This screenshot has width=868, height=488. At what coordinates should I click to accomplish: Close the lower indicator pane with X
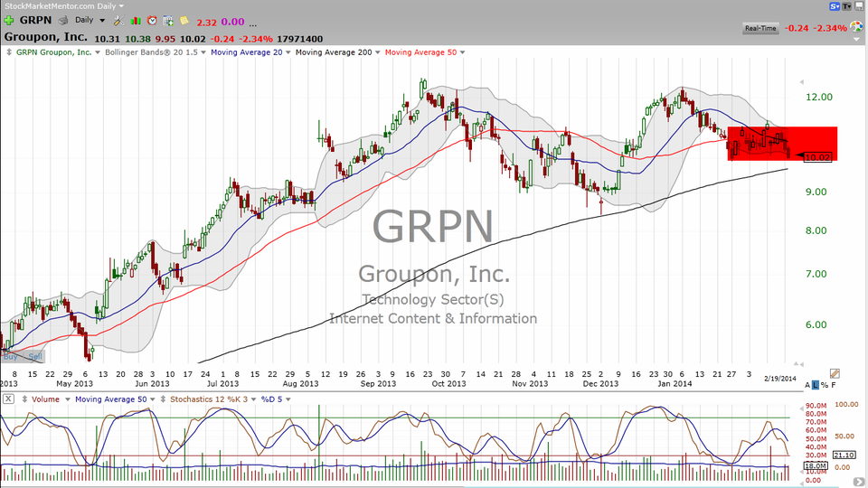click(x=8, y=399)
